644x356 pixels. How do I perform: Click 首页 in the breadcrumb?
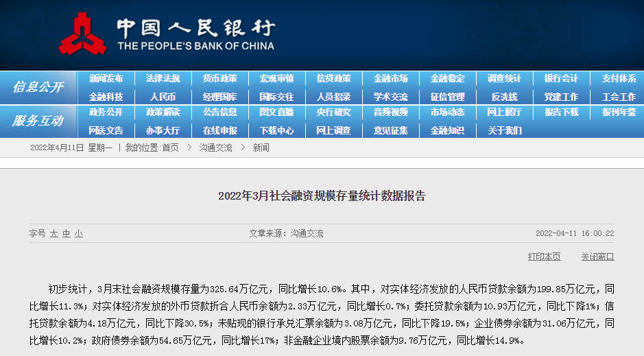pos(170,147)
